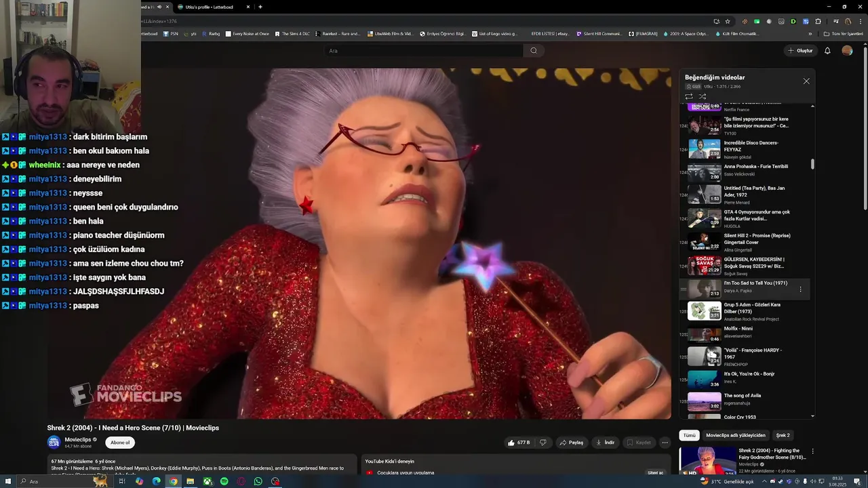The width and height of the screenshot is (868, 488).
Task: Play Untitled (Tea Party), Bas Jan Ader
Action: (746, 195)
